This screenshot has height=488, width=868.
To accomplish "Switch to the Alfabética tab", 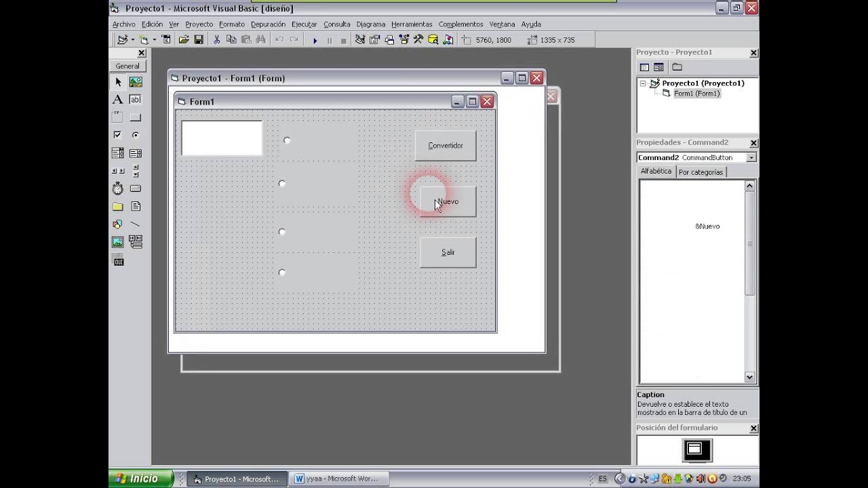I will tap(656, 171).
